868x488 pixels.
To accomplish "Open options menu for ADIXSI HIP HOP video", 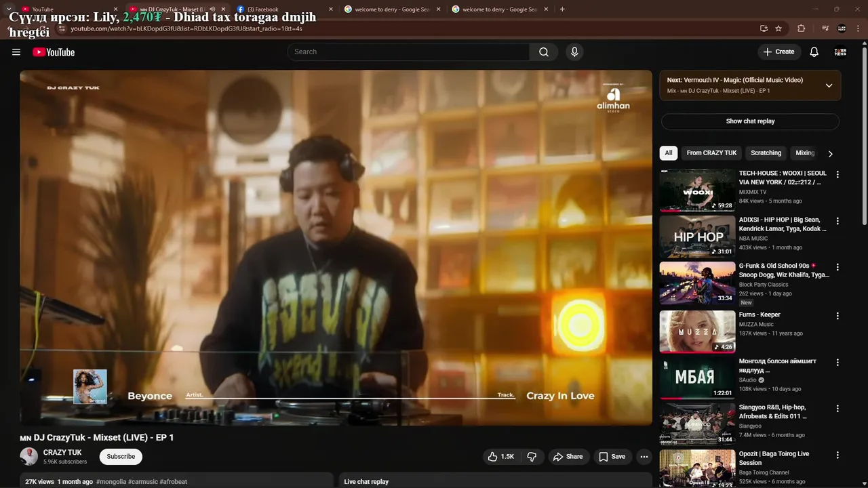I will [x=837, y=221].
